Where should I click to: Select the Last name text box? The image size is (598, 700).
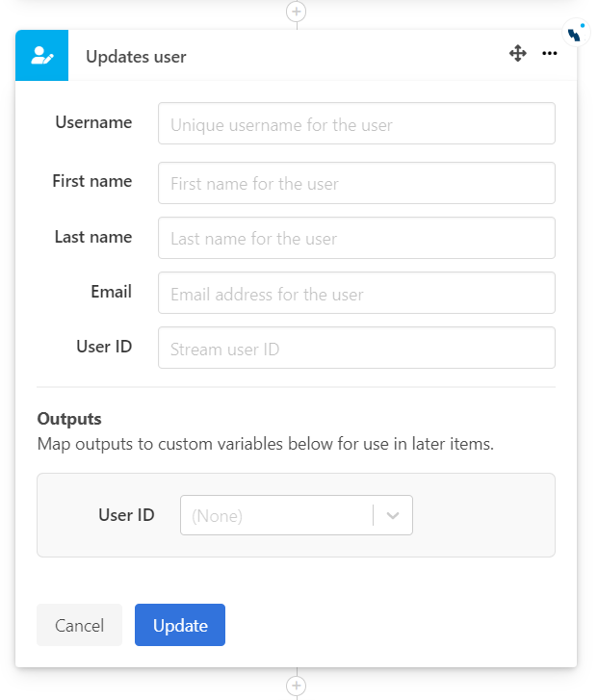point(356,238)
